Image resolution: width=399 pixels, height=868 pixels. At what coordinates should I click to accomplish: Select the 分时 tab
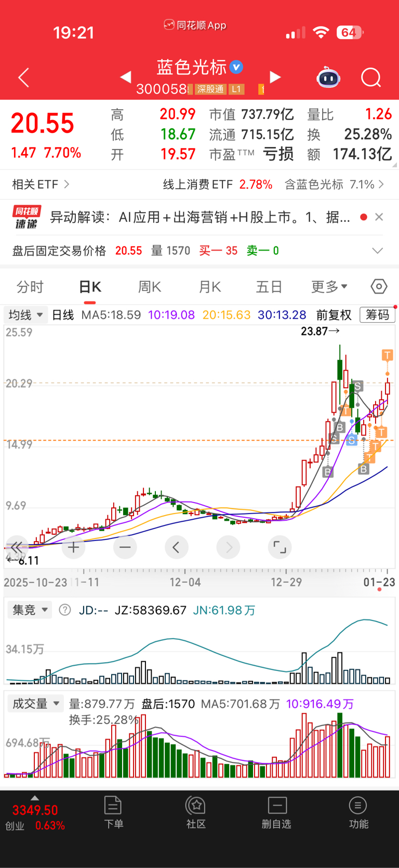(x=30, y=287)
